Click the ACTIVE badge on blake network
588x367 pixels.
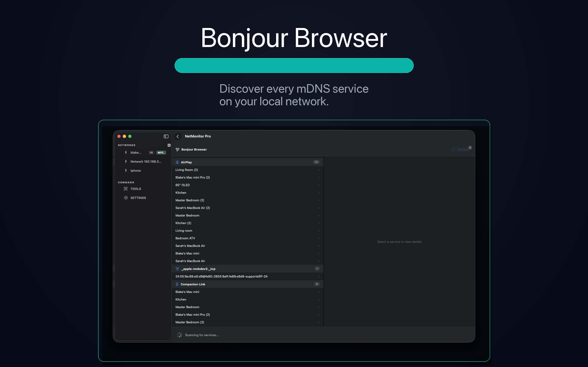click(x=161, y=153)
